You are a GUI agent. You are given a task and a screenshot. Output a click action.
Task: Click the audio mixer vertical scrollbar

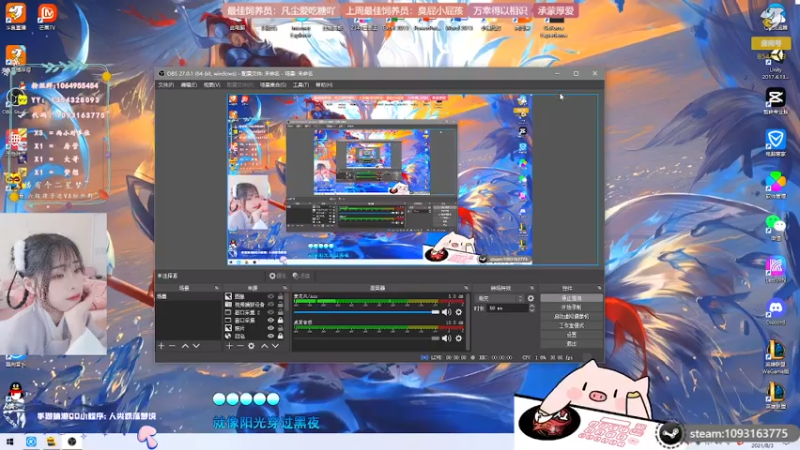click(468, 321)
